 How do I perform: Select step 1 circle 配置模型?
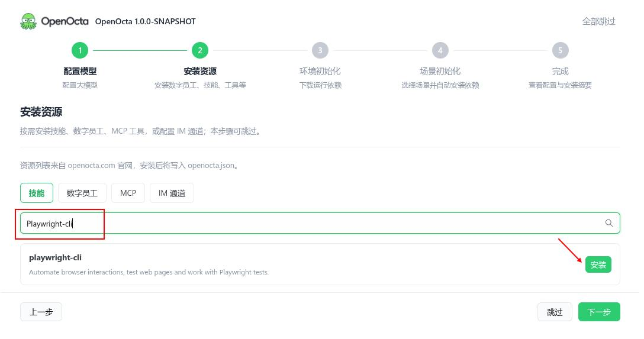(x=80, y=50)
